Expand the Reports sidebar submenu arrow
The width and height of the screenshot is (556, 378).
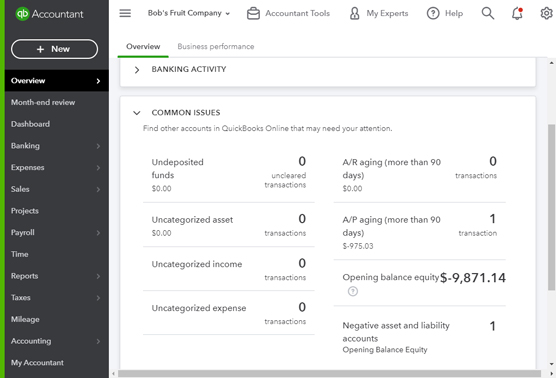[x=98, y=276]
